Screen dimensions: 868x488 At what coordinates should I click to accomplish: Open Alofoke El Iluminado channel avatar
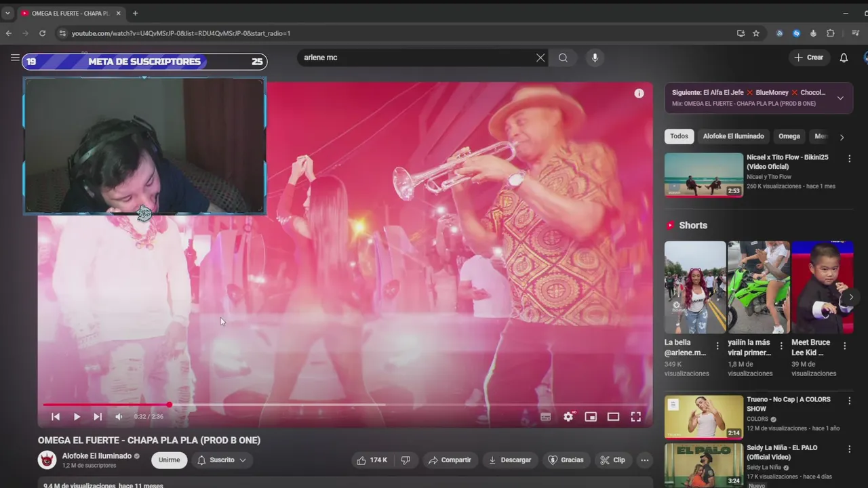click(x=47, y=460)
